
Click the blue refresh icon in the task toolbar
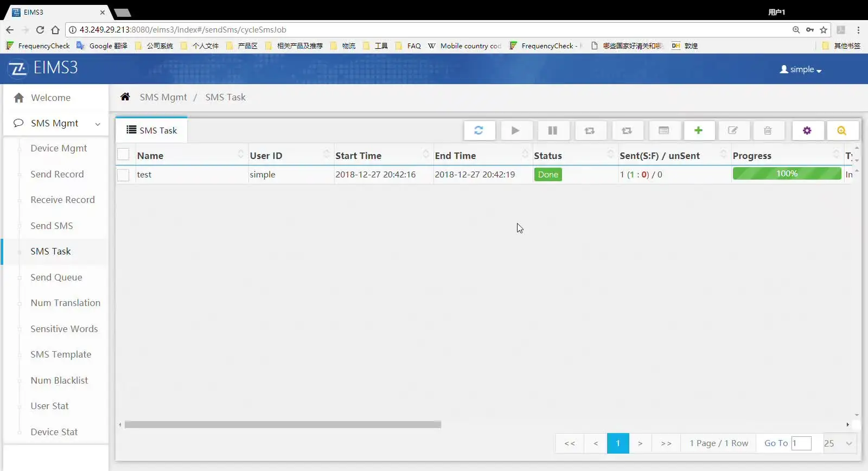pos(478,130)
